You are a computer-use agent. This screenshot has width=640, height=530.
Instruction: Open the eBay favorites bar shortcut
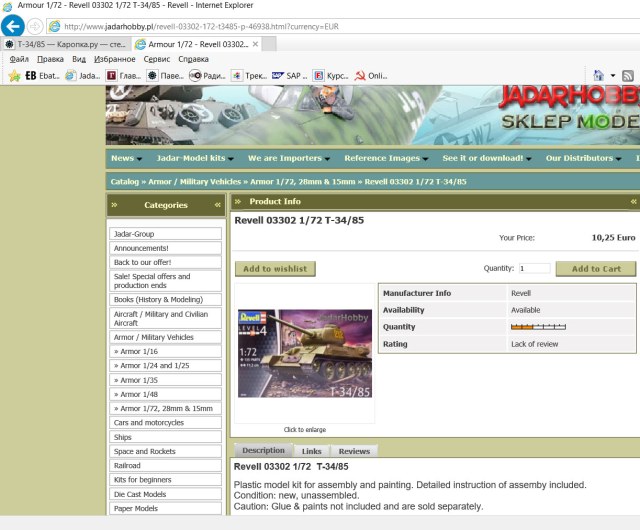coord(42,75)
